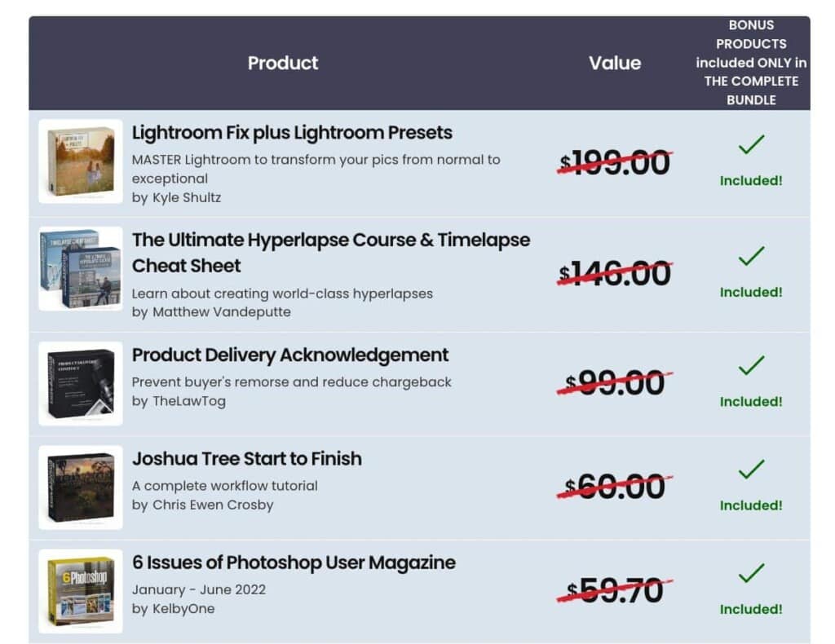Click the Product Delivery Acknowledgement box image
The height and width of the screenshot is (644, 835).
pos(81,383)
